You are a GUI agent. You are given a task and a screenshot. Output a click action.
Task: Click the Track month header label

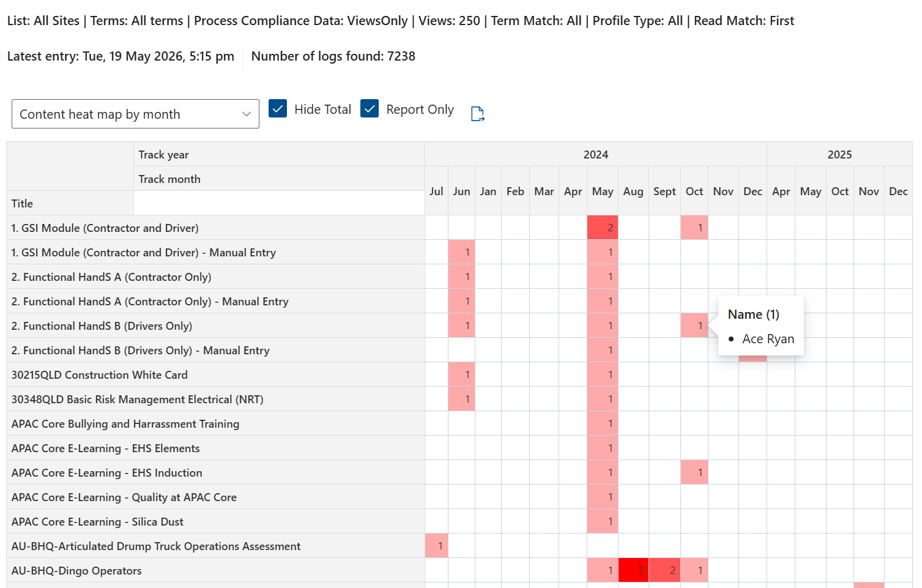click(x=169, y=179)
